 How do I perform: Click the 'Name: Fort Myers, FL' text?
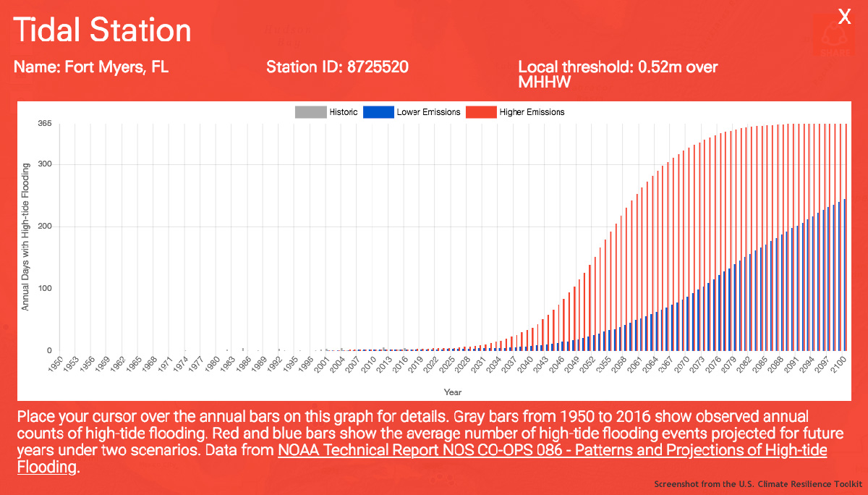[x=91, y=67]
